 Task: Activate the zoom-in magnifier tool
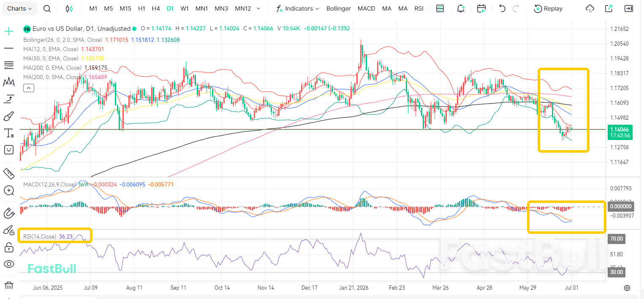[9, 190]
